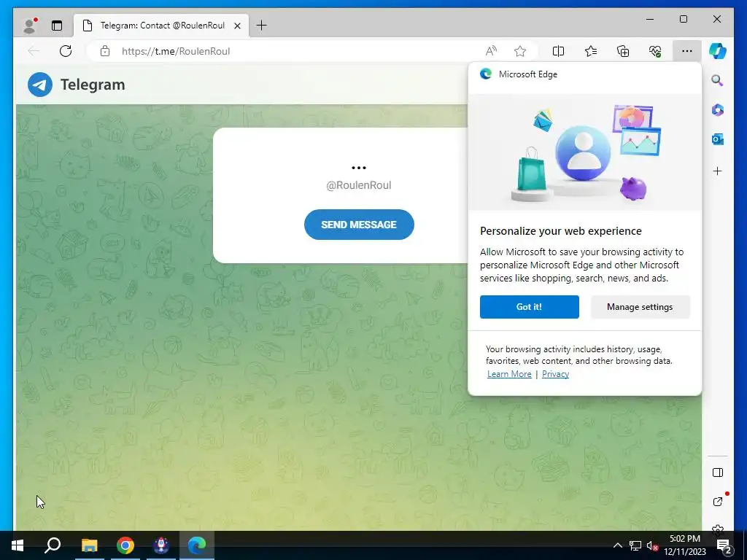
Task: Click Manage settings button
Action: click(x=640, y=307)
